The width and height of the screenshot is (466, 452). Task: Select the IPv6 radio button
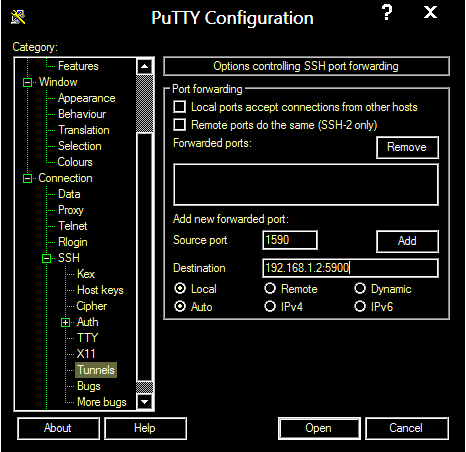pos(360,306)
